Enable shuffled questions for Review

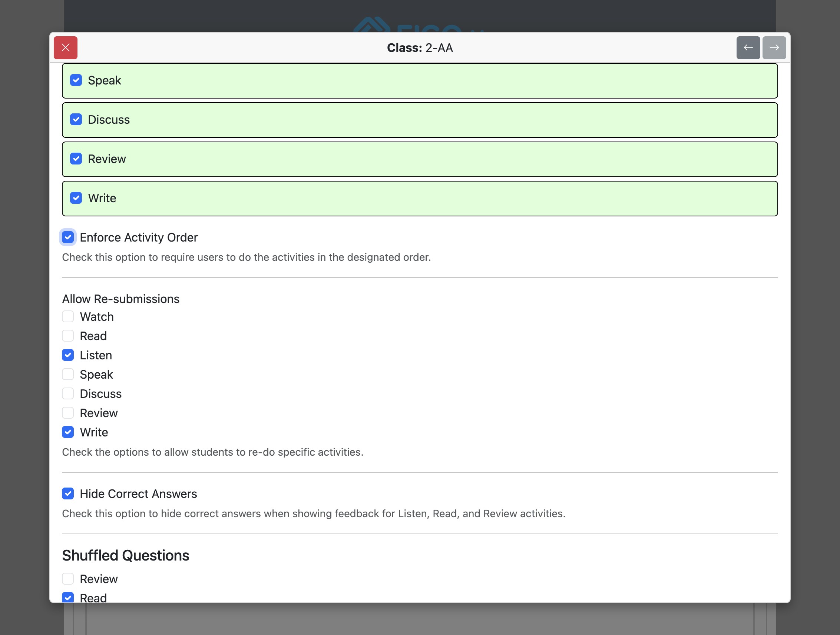tap(68, 579)
